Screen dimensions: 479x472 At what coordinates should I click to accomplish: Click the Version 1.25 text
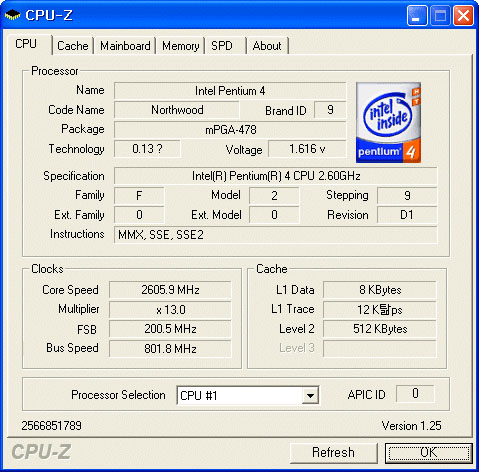click(411, 426)
